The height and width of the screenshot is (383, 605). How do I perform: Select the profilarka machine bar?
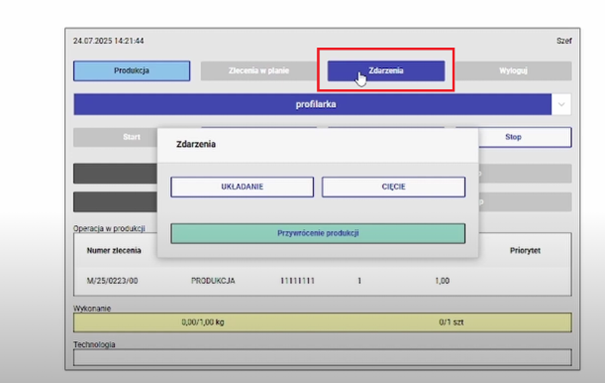pyautogui.click(x=313, y=105)
